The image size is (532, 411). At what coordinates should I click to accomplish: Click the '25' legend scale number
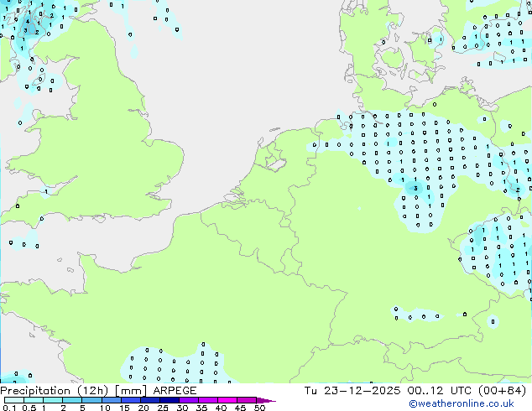163,408
